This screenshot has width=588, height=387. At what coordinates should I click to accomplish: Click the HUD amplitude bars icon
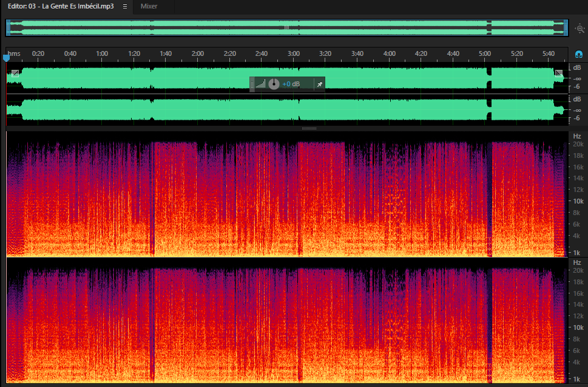tap(260, 84)
